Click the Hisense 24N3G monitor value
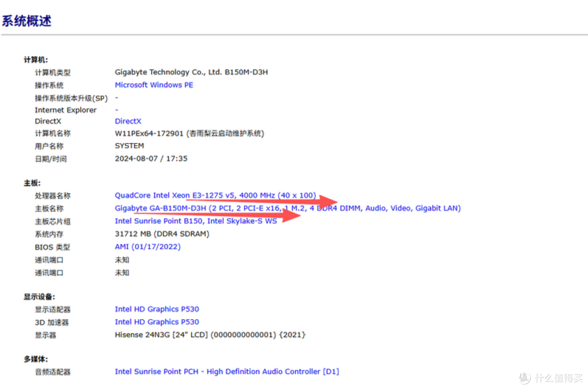Viewport: 588px width, 390px height. tap(210, 335)
